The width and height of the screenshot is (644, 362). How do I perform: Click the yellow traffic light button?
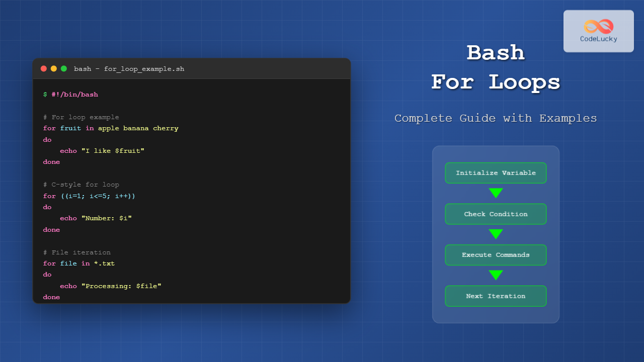coord(53,68)
